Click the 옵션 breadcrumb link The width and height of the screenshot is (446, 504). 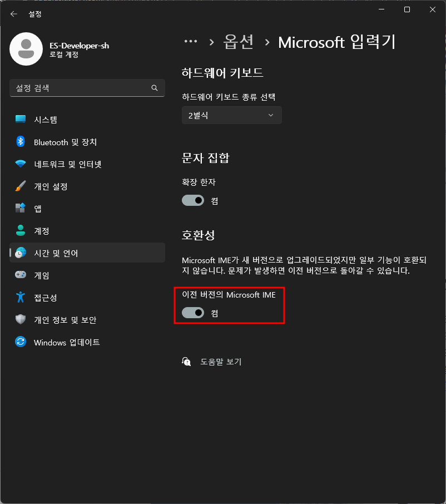(x=239, y=42)
